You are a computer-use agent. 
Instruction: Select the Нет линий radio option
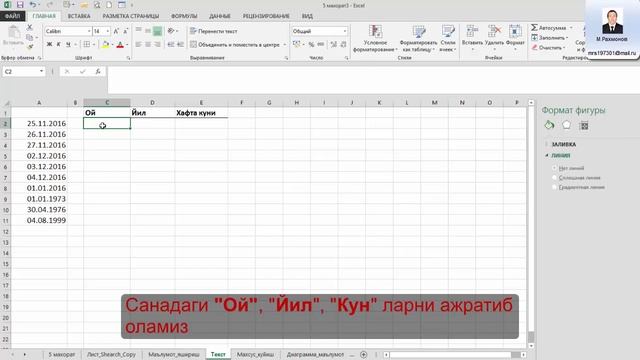(x=554, y=168)
